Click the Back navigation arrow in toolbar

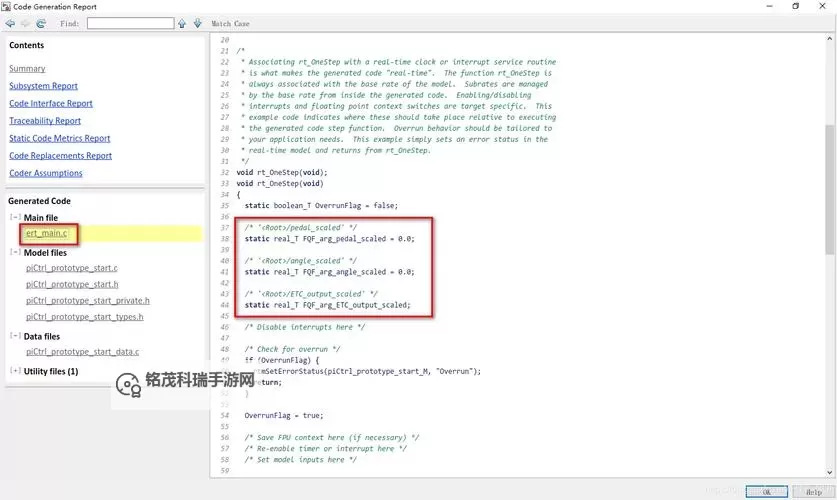(x=10, y=23)
